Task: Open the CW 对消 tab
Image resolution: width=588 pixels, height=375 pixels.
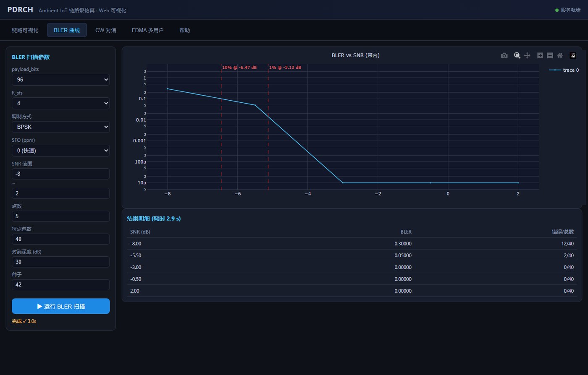Action: pos(106,30)
